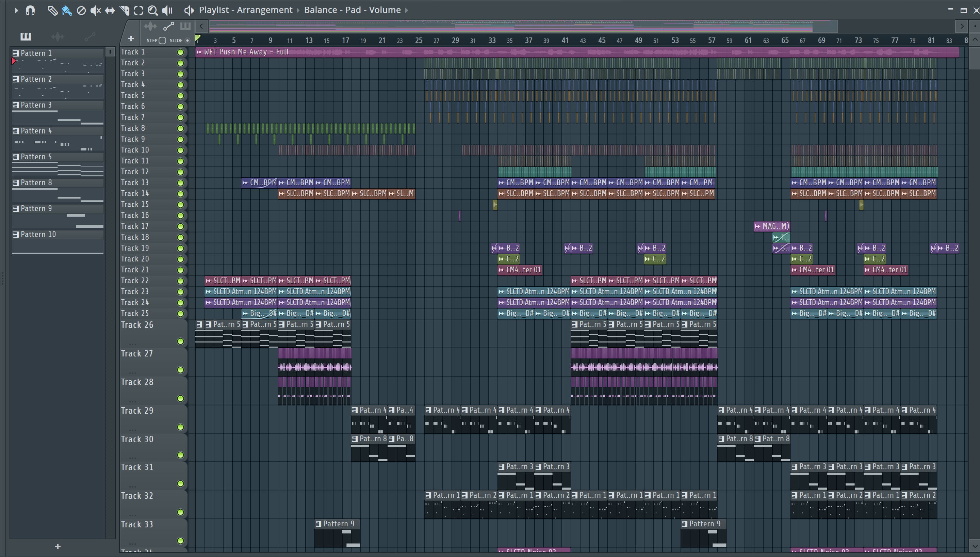Select Pattern 3 in picker

click(58, 105)
